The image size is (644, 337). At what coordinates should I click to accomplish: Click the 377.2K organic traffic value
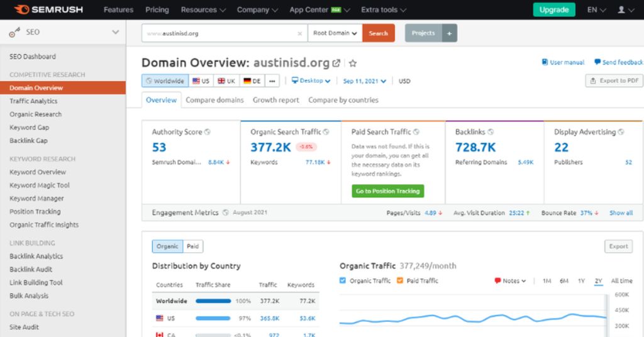pos(270,147)
